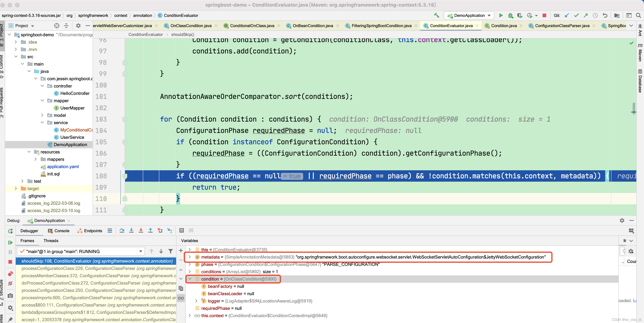The width and height of the screenshot is (644, 323).
Task: Click Step Into blue down arrow
Action: [x=131, y=231]
